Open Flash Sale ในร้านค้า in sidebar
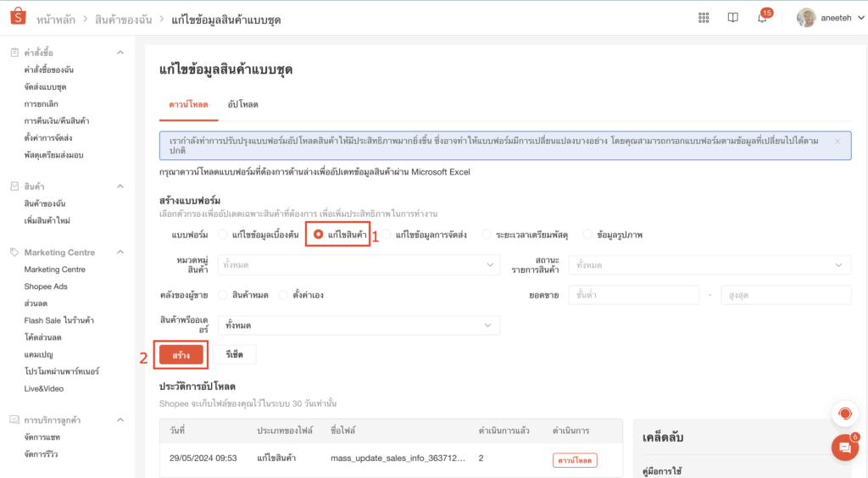Image resolution: width=868 pixels, height=478 pixels. pos(58,320)
